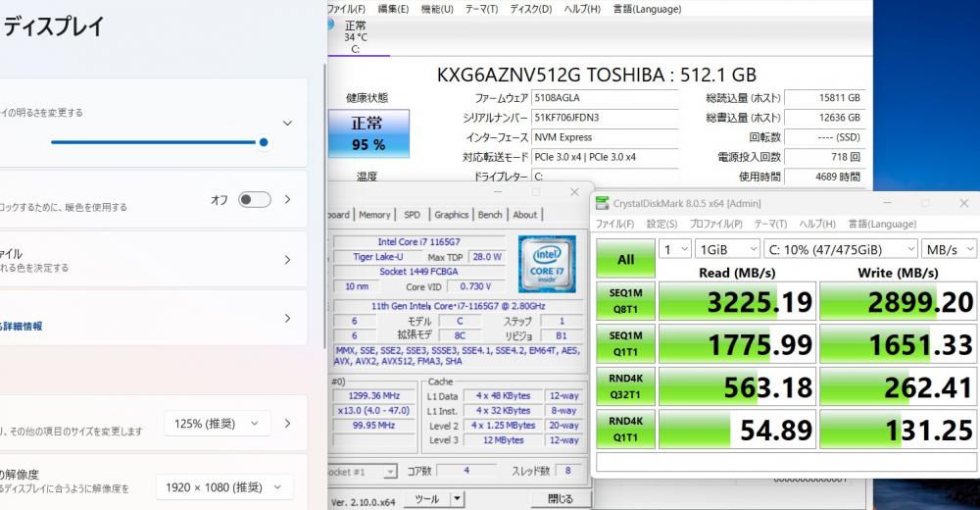Click total host writes value 12636 GB
Screen dimensions: 980x510
(x=825, y=118)
